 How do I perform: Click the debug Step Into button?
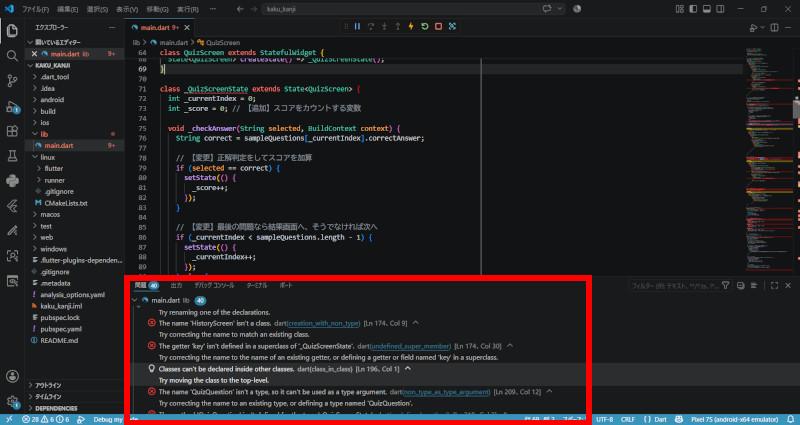384,27
